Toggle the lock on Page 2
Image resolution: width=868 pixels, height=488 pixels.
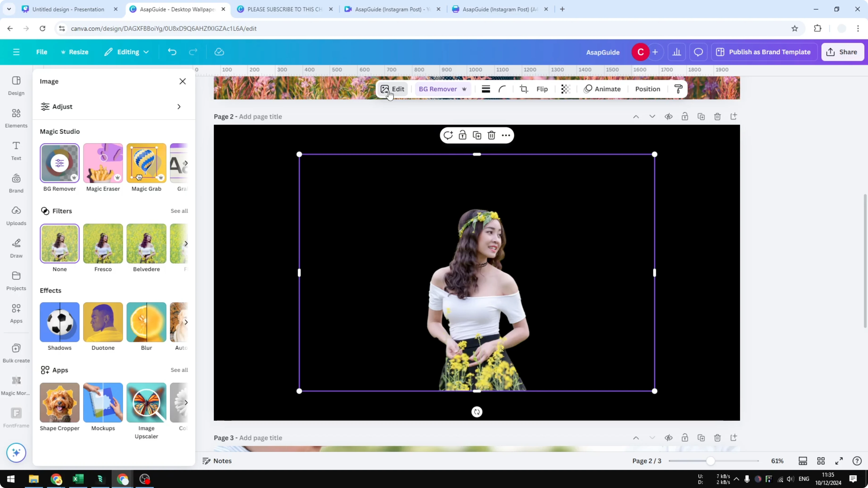pyautogui.click(x=685, y=116)
